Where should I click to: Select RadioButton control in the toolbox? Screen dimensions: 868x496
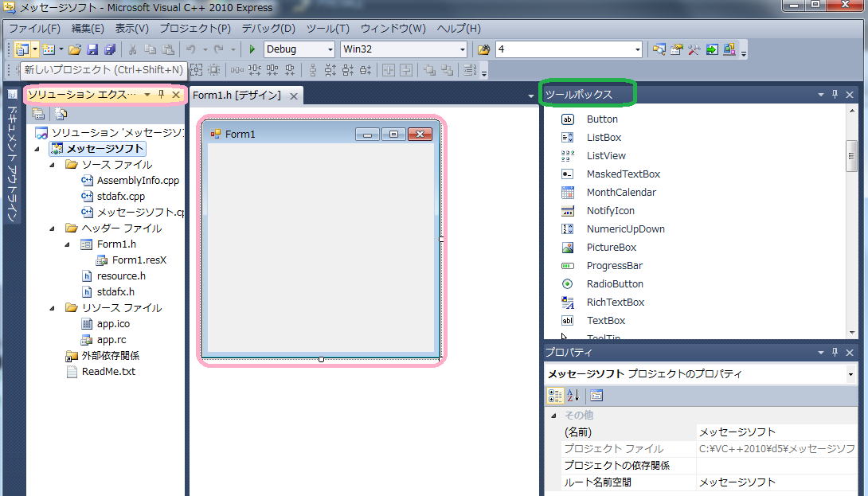click(x=615, y=284)
